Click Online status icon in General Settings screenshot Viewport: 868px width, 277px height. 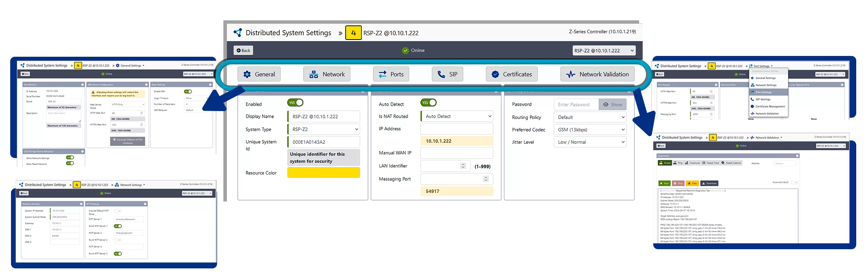point(103,74)
